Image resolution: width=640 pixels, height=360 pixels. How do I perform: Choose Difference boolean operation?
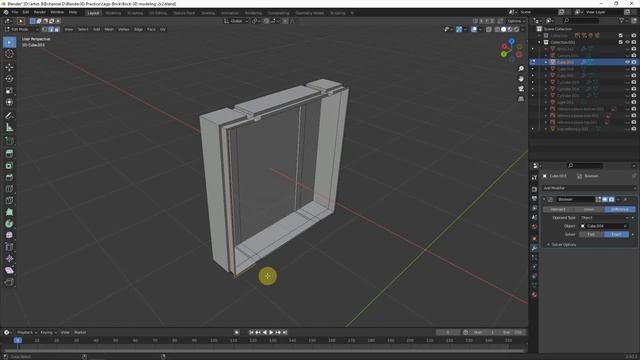[x=620, y=209]
